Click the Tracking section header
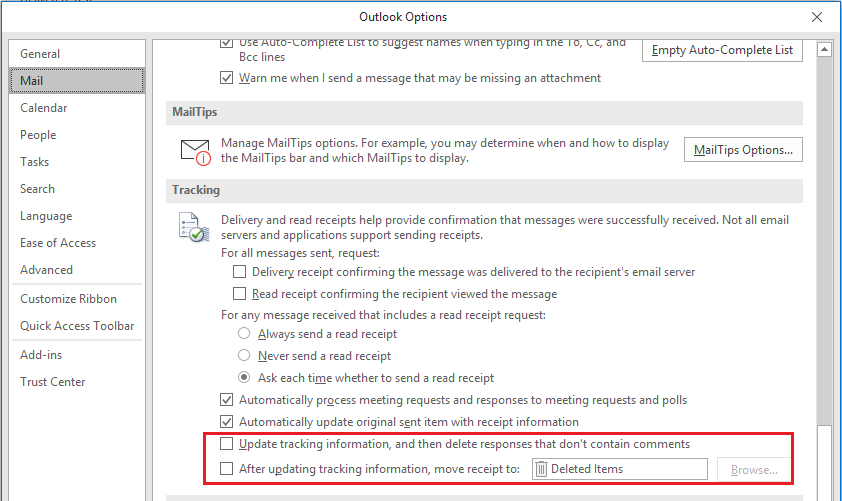 484,190
